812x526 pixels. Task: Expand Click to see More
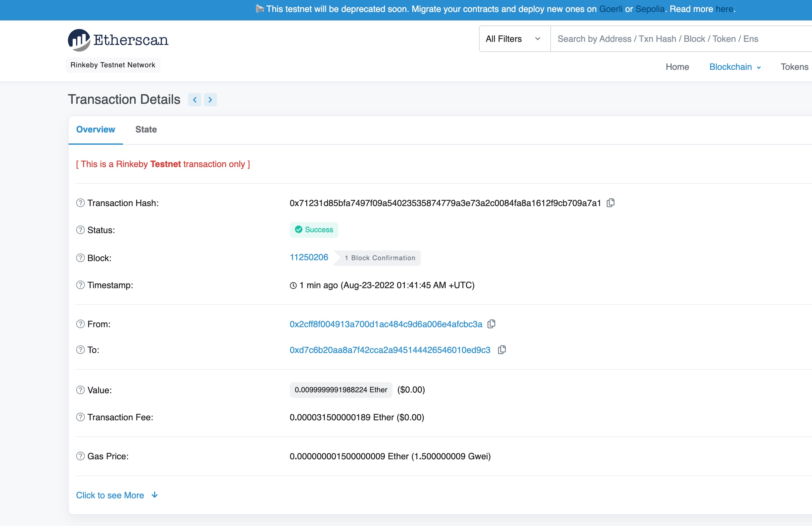(117, 495)
